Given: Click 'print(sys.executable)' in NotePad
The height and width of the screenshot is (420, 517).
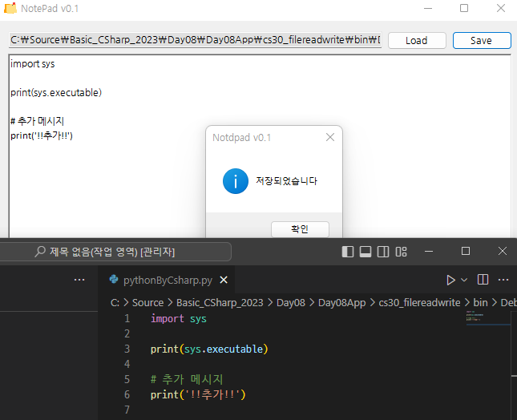Looking at the screenshot, I should [x=56, y=93].
